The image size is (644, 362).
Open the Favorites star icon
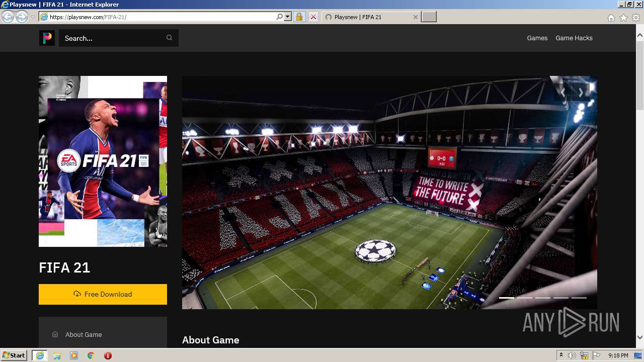623,18
